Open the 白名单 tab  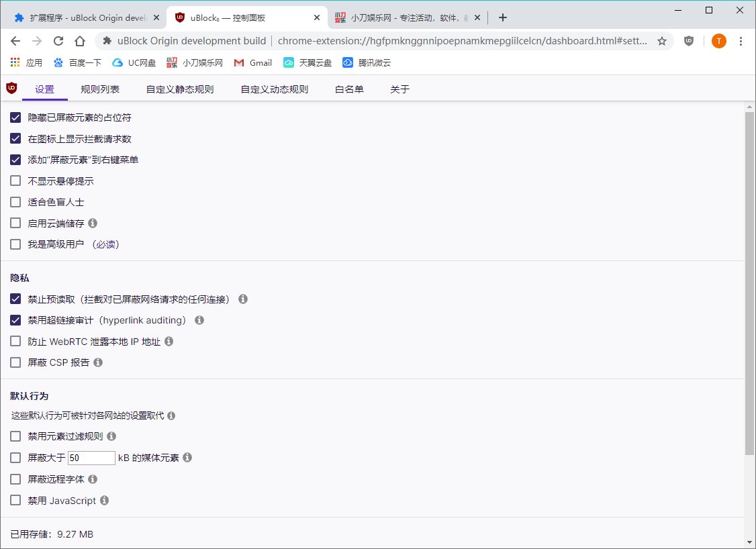point(349,89)
